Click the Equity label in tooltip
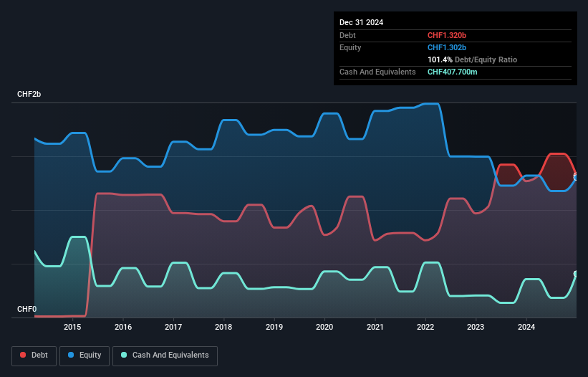This screenshot has height=377, width=588. pyautogui.click(x=350, y=47)
